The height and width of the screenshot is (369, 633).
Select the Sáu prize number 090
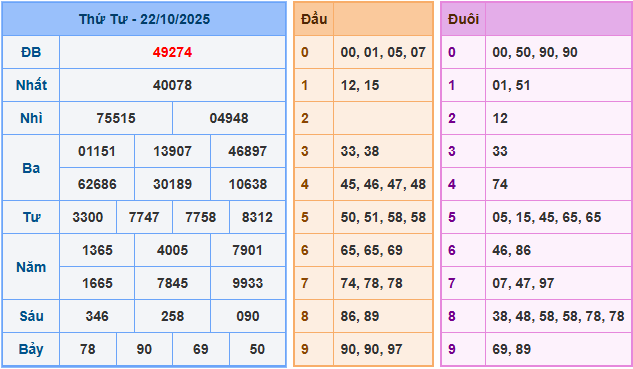tap(247, 316)
